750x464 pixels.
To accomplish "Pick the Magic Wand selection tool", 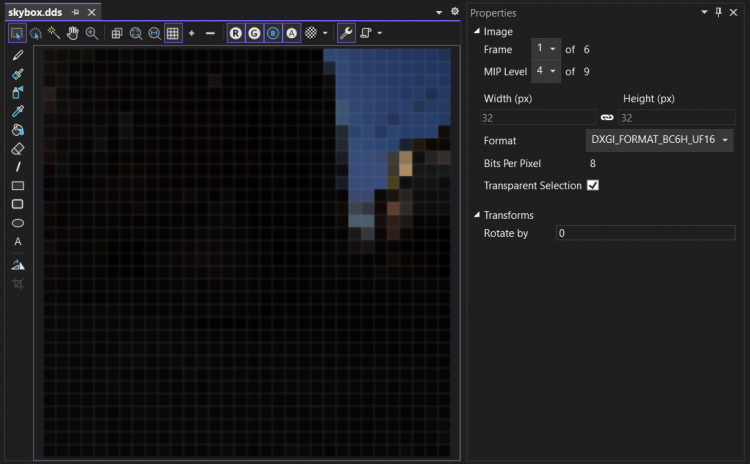I will pos(54,33).
